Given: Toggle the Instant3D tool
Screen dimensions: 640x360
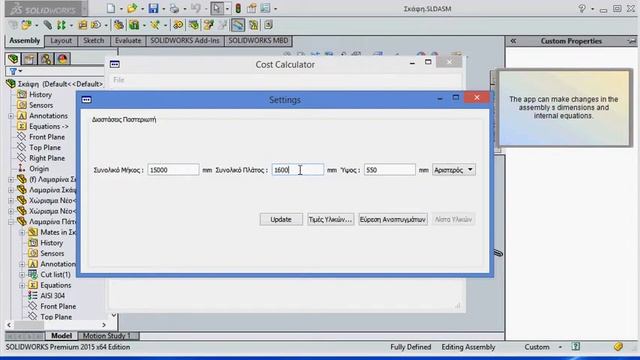Looking at the screenshot, I should click(238, 25).
